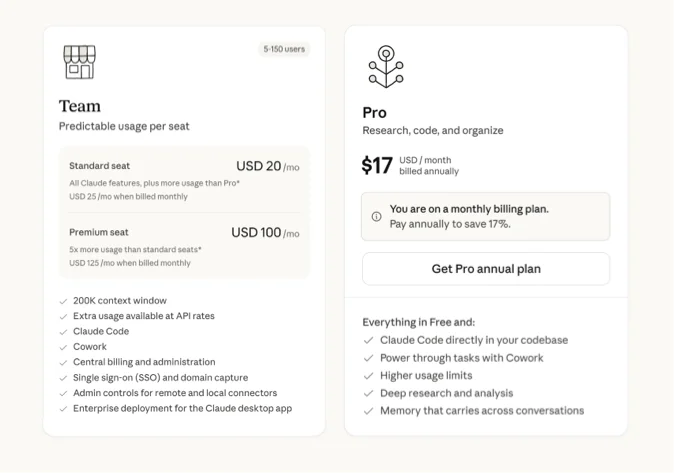Click the Pro plan branching node icon

tap(384, 67)
